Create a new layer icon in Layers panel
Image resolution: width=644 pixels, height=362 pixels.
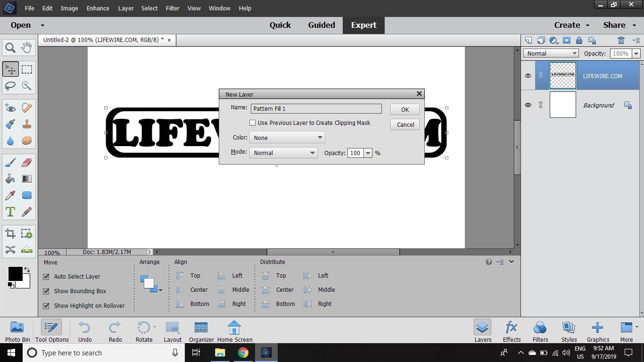[x=528, y=41]
